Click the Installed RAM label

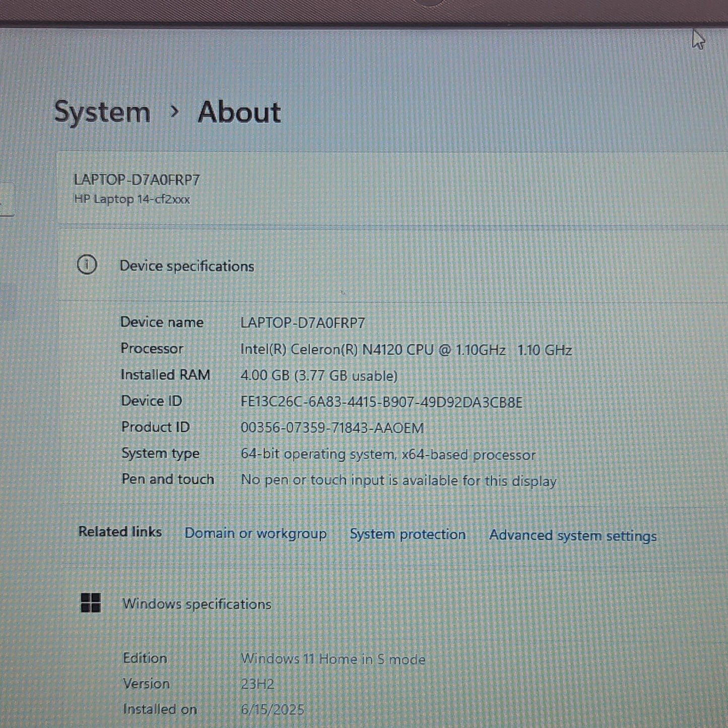165,375
